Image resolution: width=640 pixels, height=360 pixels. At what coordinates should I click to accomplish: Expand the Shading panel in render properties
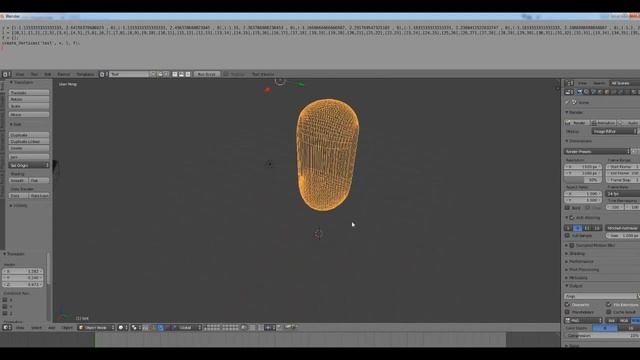pos(575,253)
